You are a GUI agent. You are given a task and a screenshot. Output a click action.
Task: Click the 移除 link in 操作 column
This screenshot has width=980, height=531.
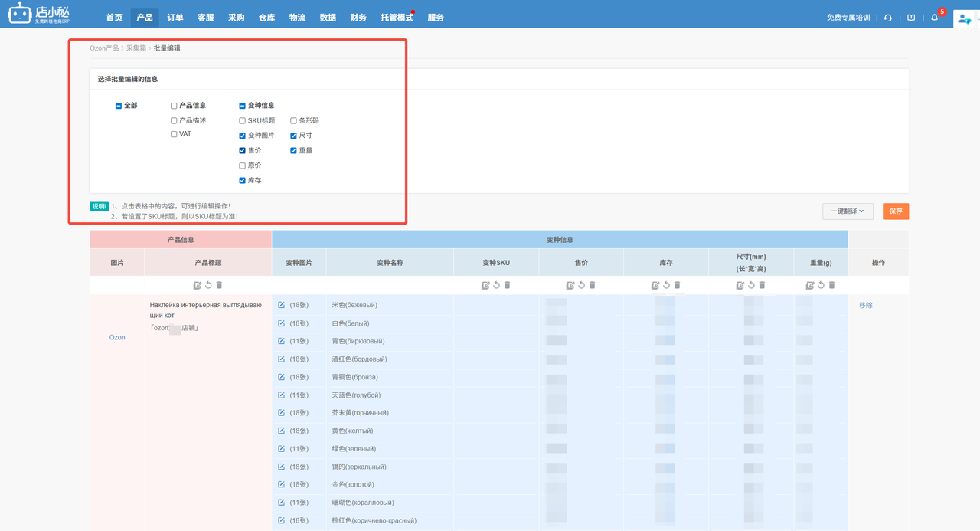[x=865, y=305]
